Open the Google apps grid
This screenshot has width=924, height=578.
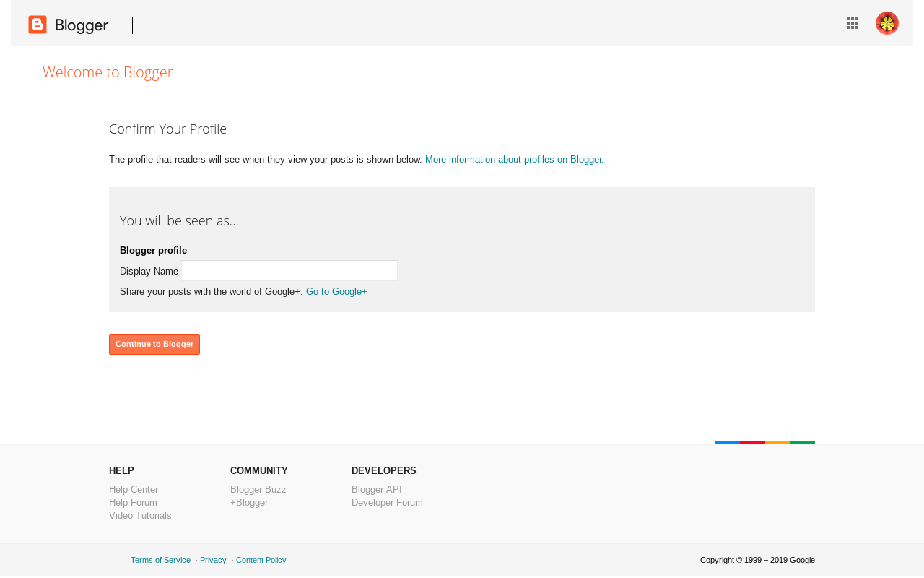pyautogui.click(x=853, y=23)
